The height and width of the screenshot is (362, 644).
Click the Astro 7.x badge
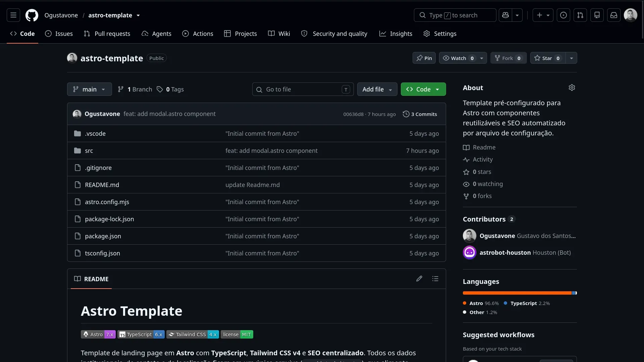pos(98,334)
